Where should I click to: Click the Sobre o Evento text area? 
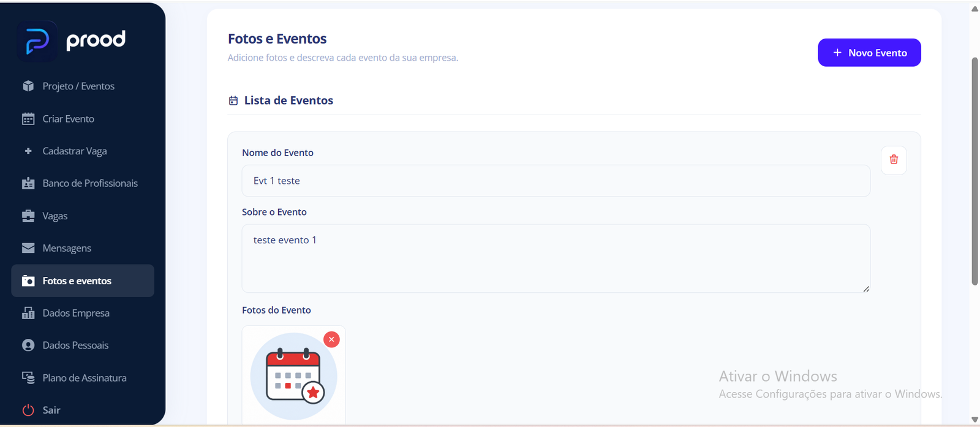(556, 259)
